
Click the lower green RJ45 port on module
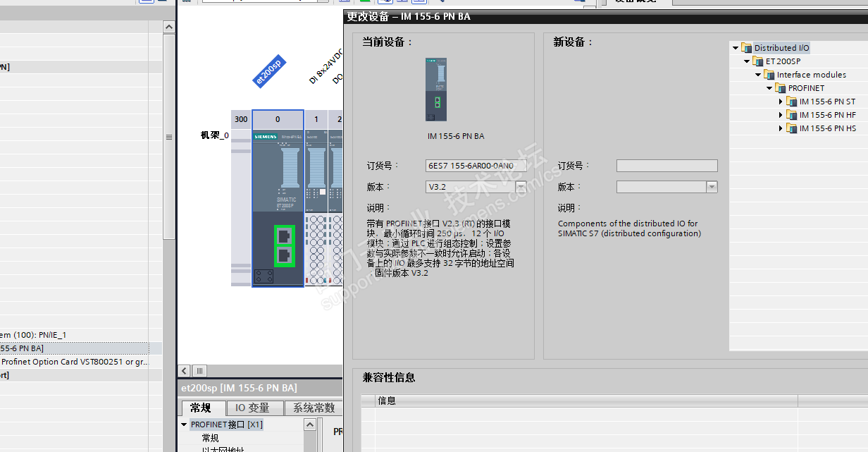click(x=284, y=255)
